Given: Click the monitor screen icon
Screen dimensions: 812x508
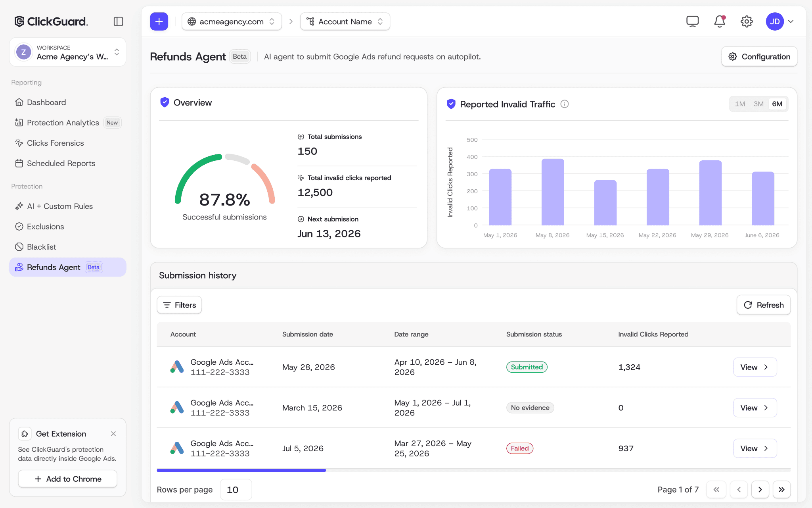Looking at the screenshot, I should (693, 21).
